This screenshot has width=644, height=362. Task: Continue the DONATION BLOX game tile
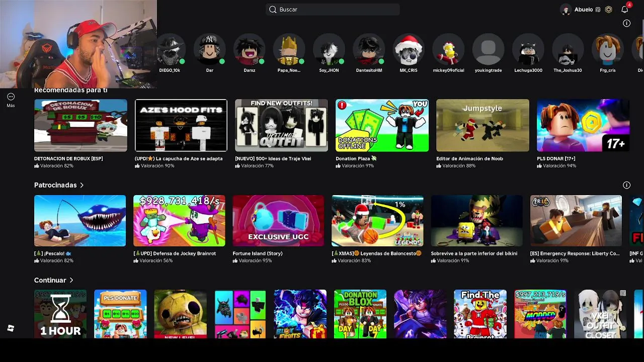click(360, 314)
